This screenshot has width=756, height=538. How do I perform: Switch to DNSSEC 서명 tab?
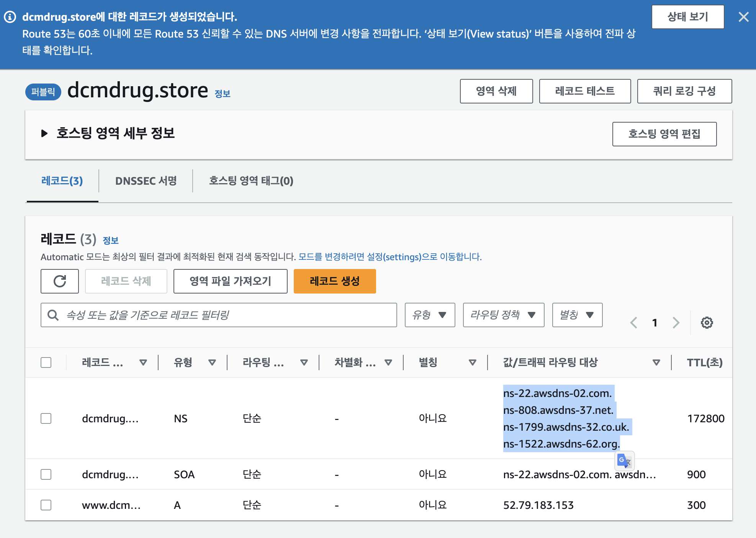(x=146, y=181)
